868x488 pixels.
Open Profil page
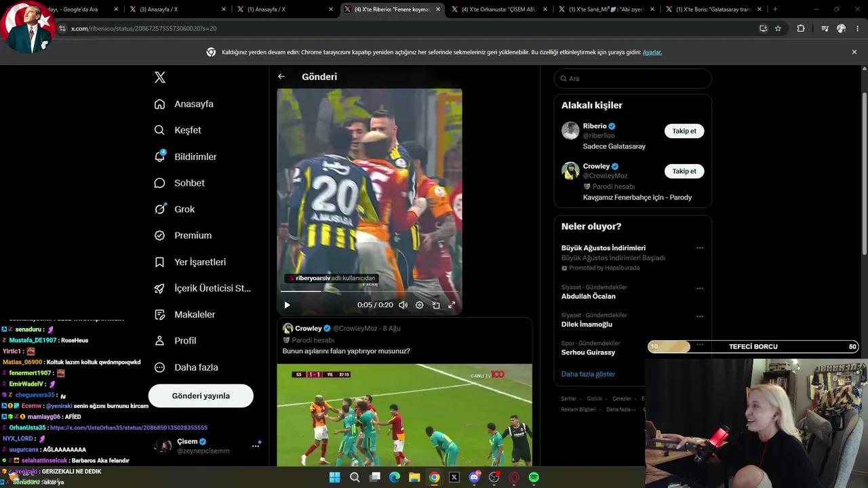(x=175, y=341)
